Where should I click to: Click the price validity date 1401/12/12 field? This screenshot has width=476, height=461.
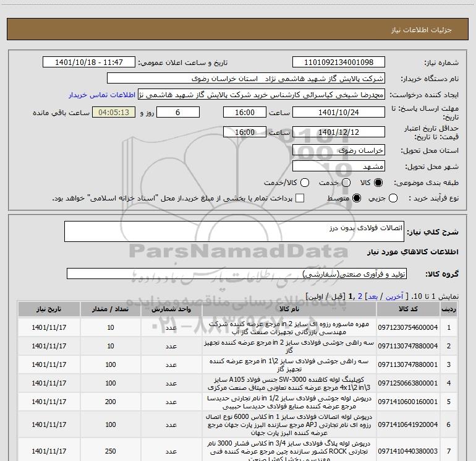339,132
